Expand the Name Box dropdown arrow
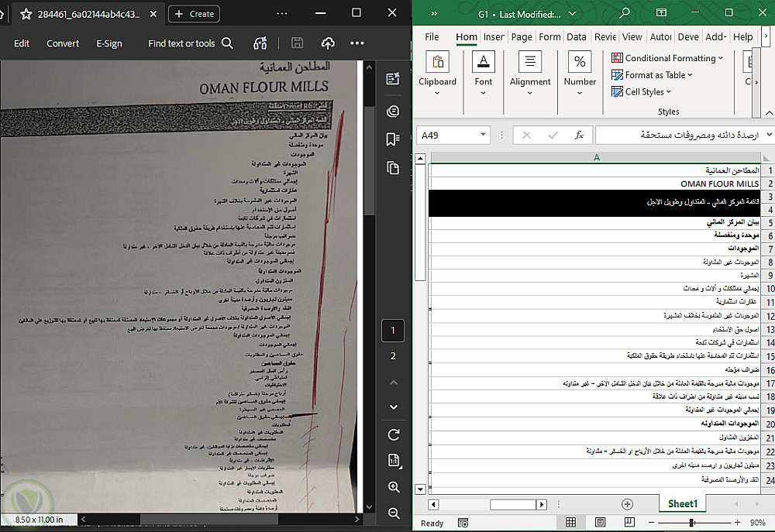Image resolution: width=775 pixels, height=532 pixels. 483,135
